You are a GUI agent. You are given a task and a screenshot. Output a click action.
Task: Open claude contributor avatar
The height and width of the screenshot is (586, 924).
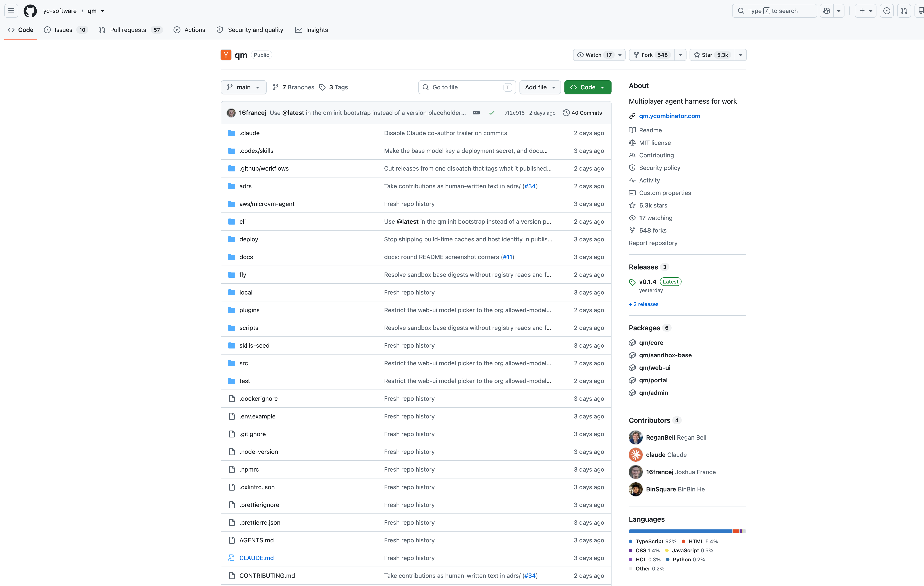point(636,455)
